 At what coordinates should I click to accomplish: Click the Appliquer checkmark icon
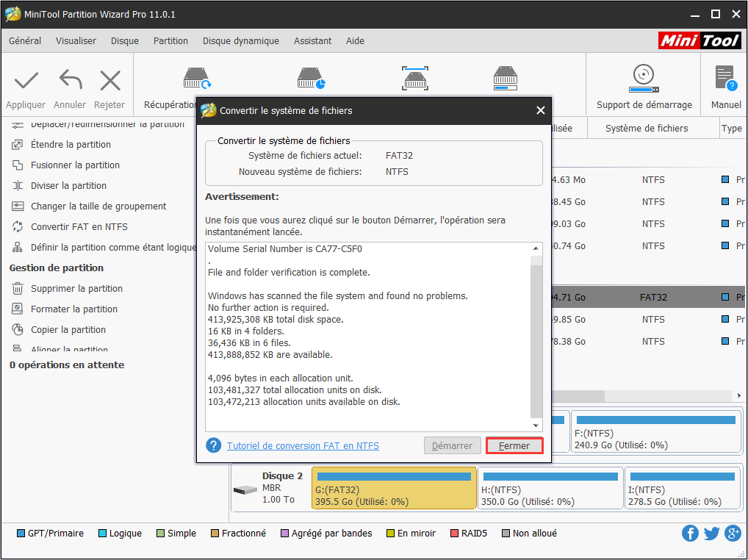point(26,81)
